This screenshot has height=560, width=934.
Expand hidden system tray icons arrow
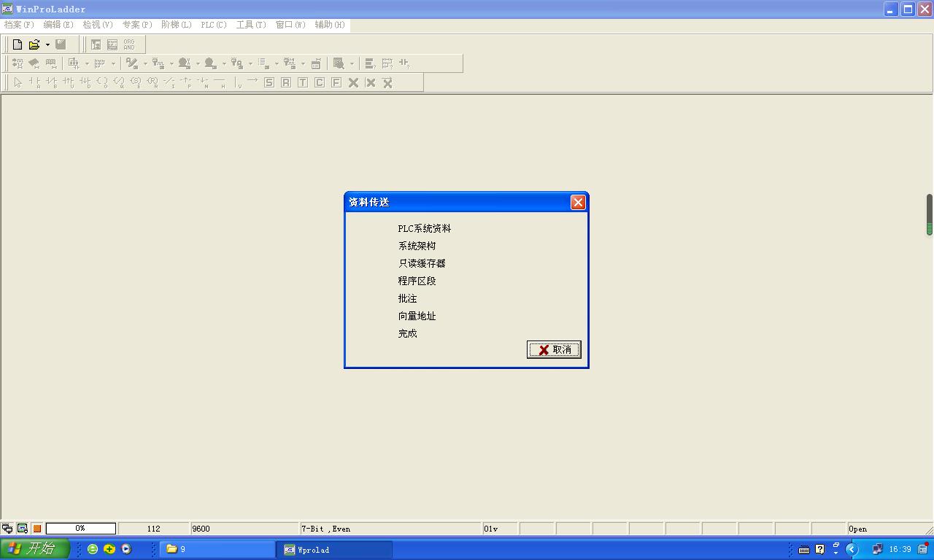[x=852, y=549]
